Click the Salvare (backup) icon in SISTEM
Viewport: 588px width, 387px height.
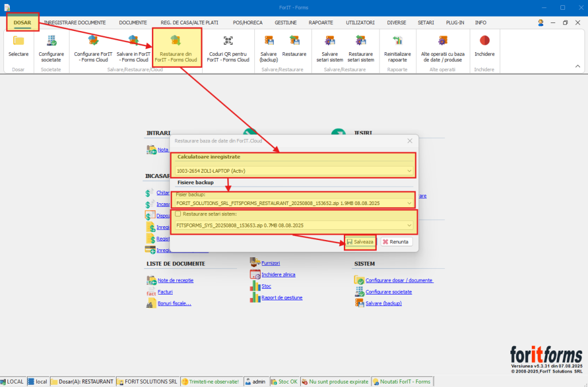[x=359, y=303]
